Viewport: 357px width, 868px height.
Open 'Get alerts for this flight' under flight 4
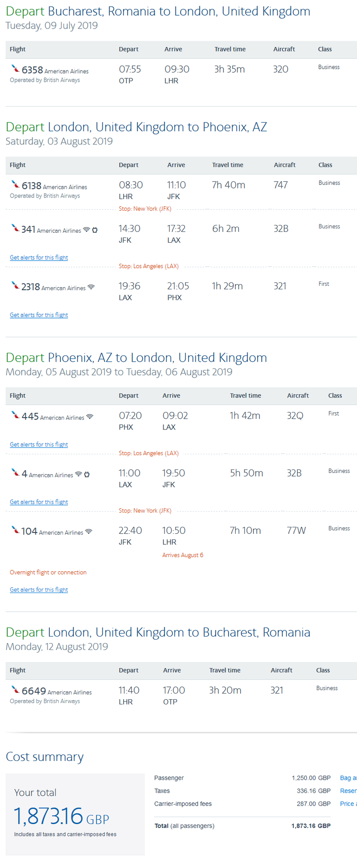coord(39,502)
